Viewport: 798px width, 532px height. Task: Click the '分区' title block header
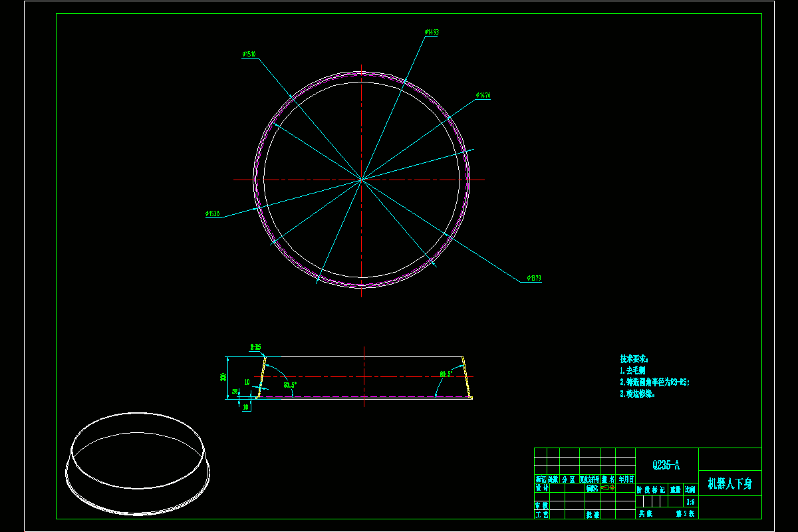click(x=568, y=478)
